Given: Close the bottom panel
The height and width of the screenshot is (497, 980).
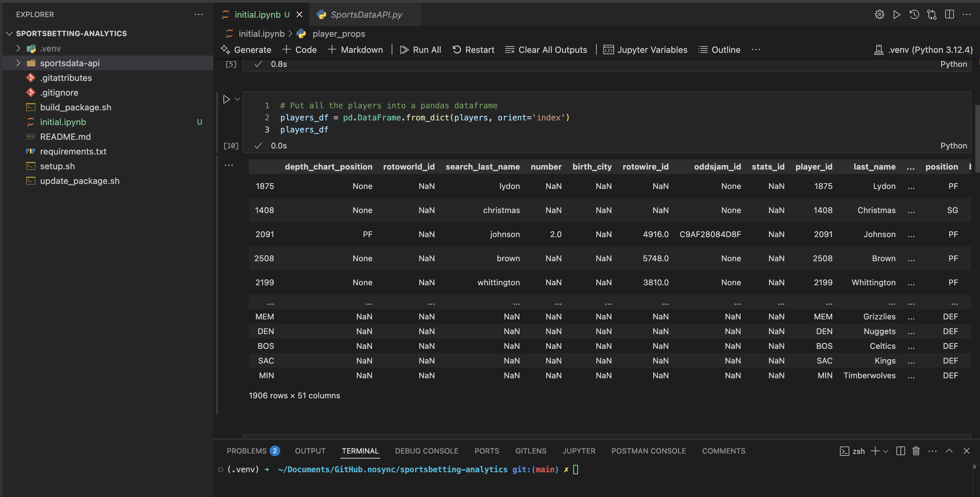Looking at the screenshot, I should coord(966,451).
